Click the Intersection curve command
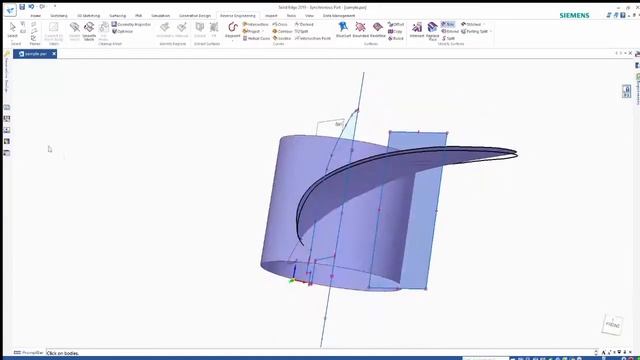Viewport: 640px width, 360px height. (x=256, y=24)
